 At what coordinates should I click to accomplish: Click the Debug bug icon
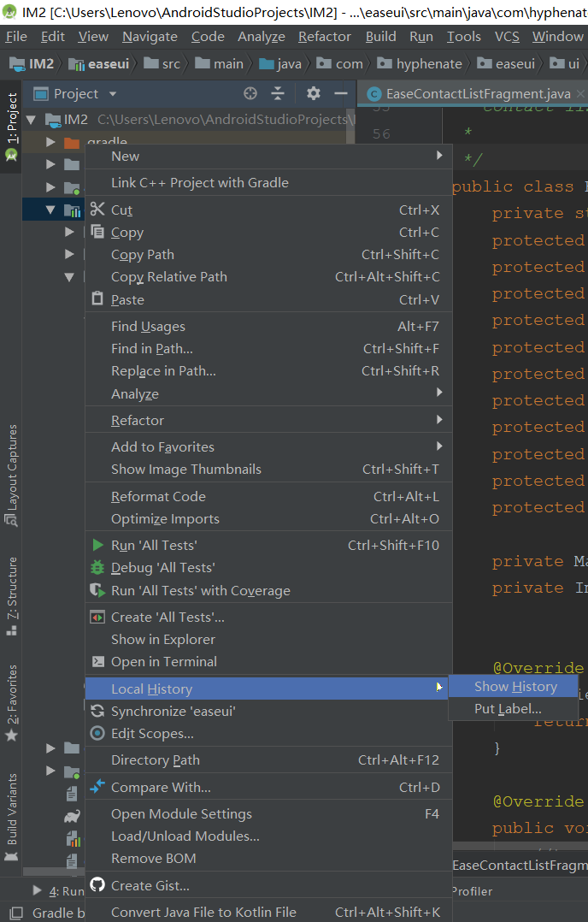click(x=97, y=567)
